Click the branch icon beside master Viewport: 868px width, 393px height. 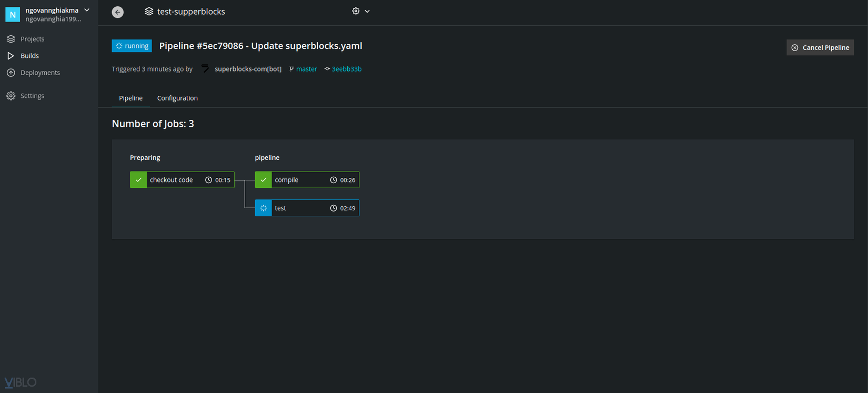tap(291, 69)
